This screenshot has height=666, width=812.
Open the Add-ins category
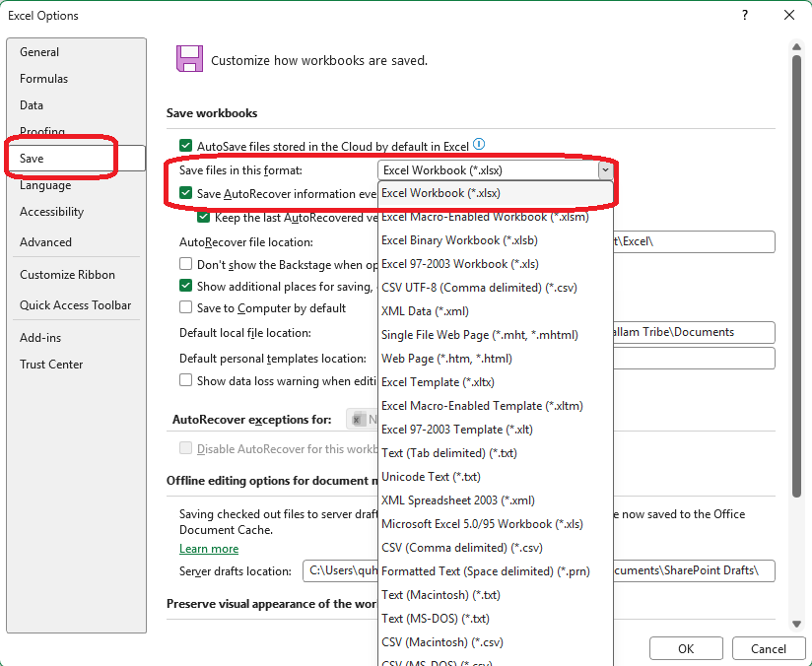click(x=76, y=338)
